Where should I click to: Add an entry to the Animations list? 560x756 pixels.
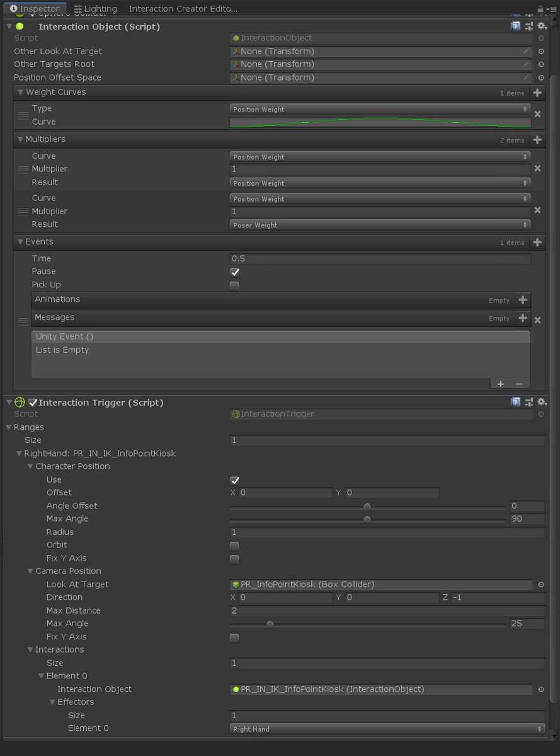[x=523, y=299]
